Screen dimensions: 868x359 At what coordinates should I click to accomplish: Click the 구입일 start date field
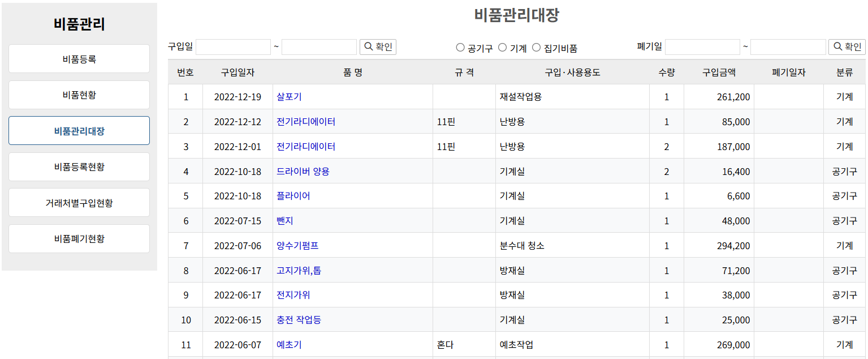(x=233, y=47)
